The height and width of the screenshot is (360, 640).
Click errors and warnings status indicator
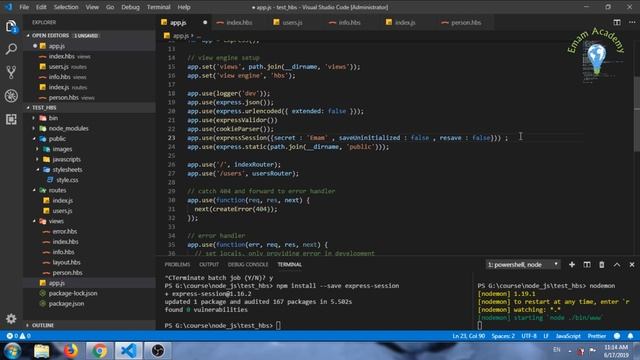pos(18,336)
